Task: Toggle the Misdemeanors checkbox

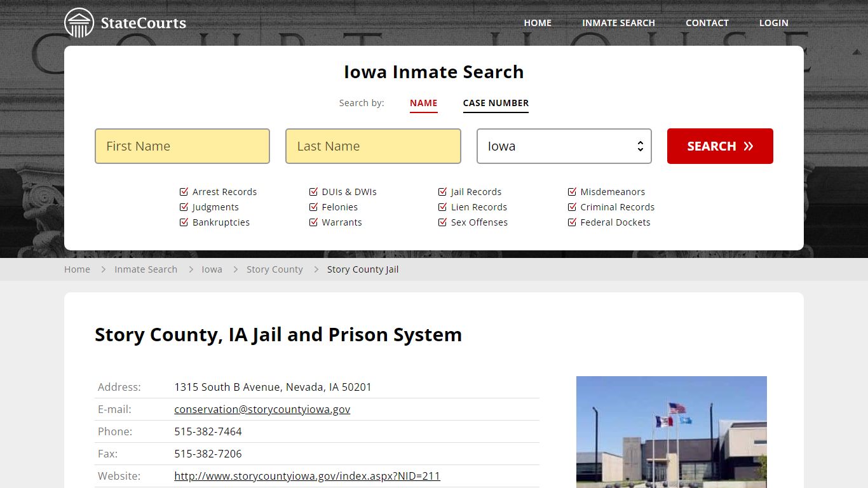Action: (x=572, y=192)
